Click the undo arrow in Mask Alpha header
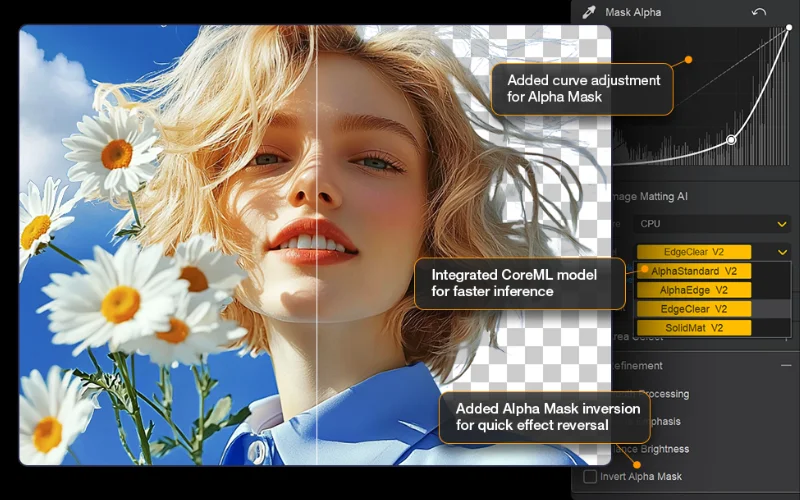This screenshot has height=500, width=800. click(759, 13)
